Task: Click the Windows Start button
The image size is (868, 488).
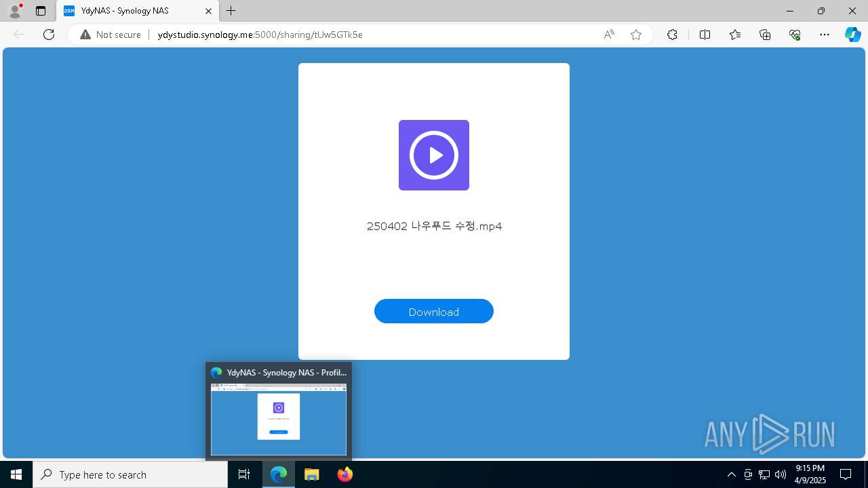Action: tap(16, 474)
